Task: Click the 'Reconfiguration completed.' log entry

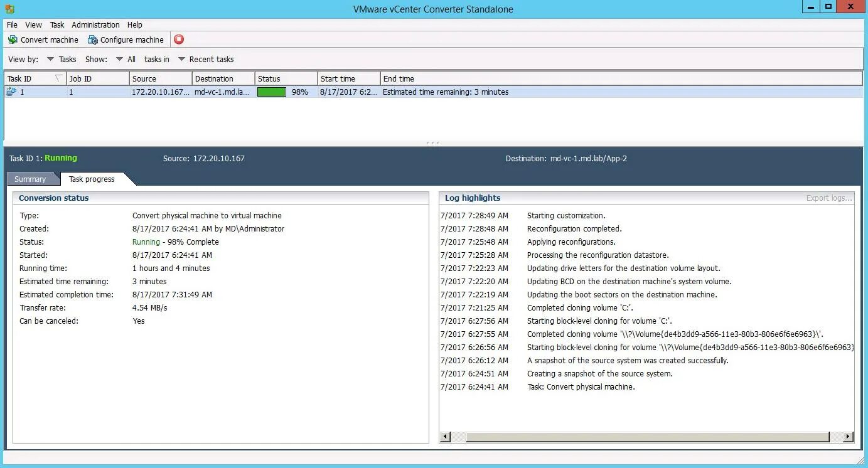Action: tap(574, 229)
